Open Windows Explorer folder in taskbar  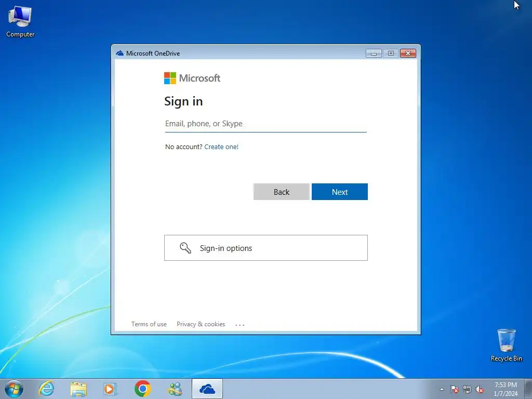click(x=78, y=389)
